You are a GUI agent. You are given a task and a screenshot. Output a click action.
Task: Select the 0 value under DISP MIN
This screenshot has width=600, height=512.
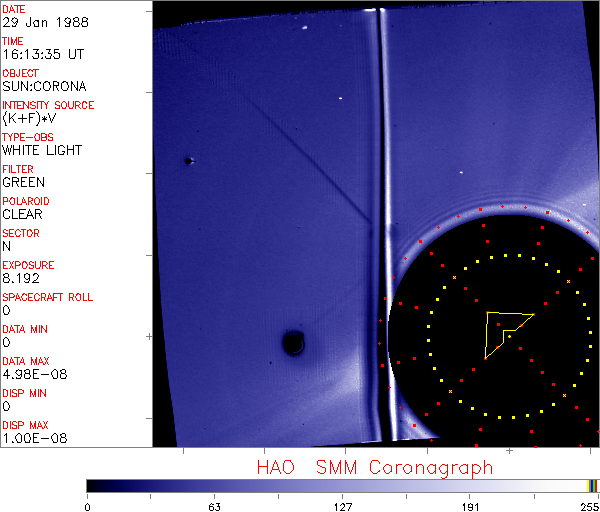[7, 406]
